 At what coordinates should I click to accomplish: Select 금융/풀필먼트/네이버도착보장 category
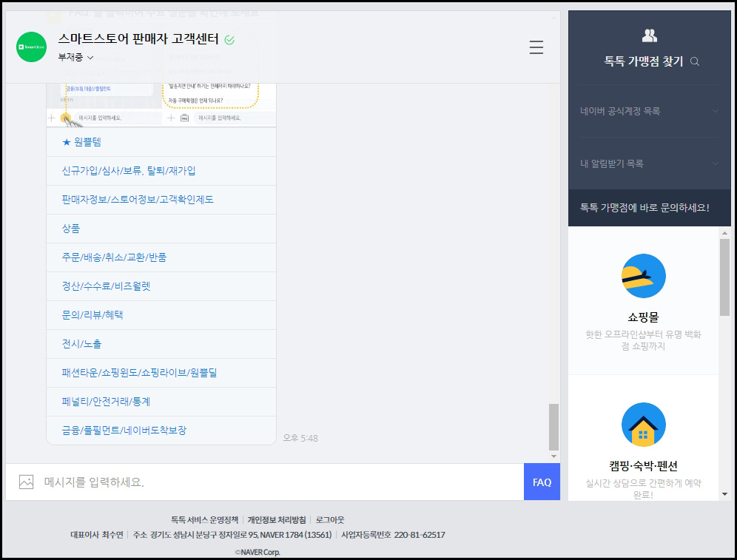(x=161, y=431)
